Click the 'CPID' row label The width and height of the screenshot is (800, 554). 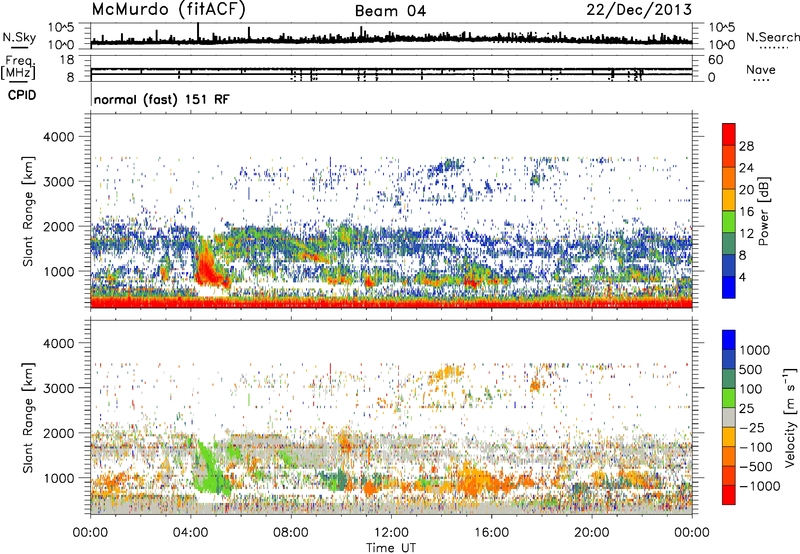[x=22, y=95]
